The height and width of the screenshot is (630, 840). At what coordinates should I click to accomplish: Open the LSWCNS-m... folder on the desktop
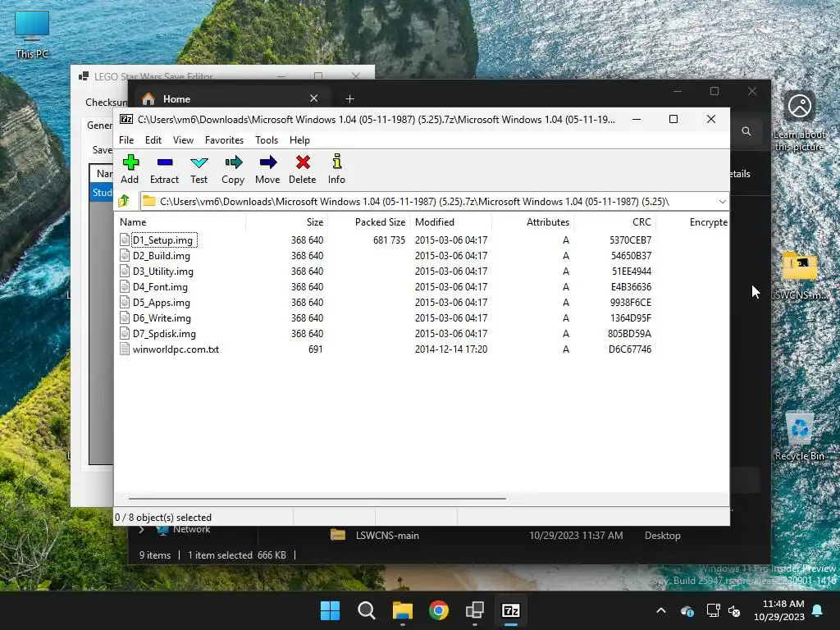799,276
